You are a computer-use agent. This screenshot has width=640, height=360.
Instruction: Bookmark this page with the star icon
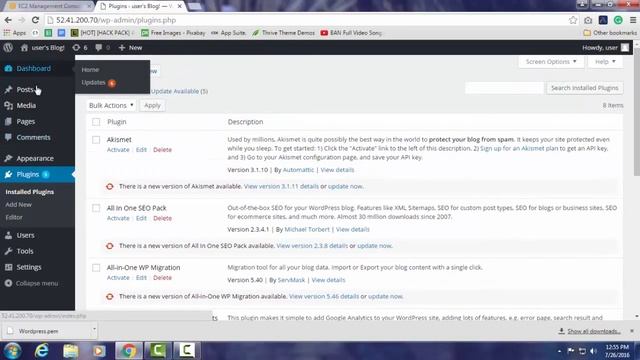[x=573, y=20]
